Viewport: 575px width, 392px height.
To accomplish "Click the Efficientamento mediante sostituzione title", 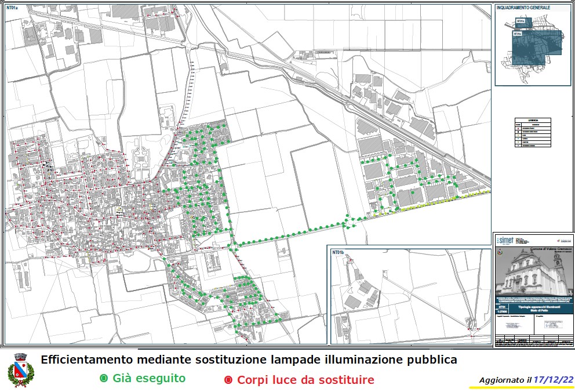I will point(249,360).
